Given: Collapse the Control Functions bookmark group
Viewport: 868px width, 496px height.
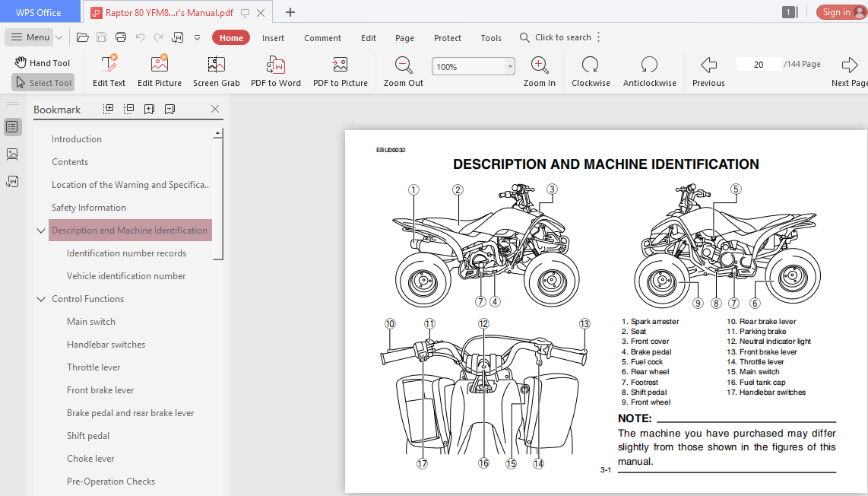Looking at the screenshot, I should click(x=40, y=298).
